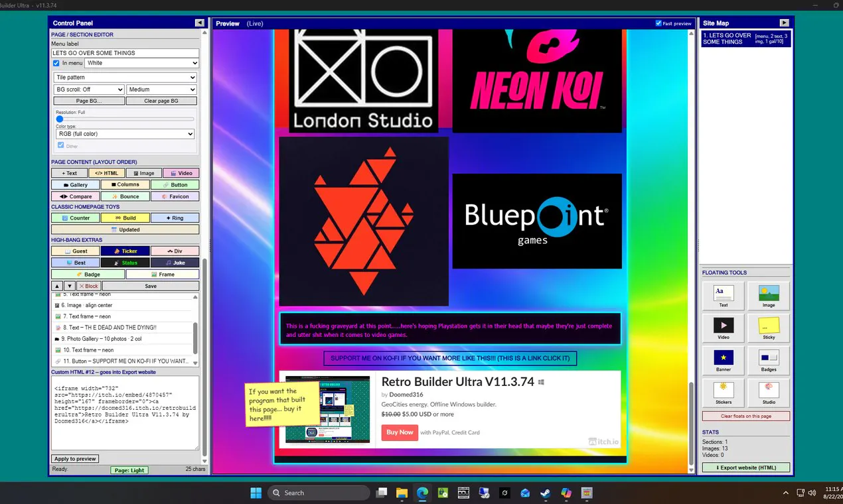The height and width of the screenshot is (504, 843).
Task: Open the RGB full color type dropdown
Action: tap(125, 134)
